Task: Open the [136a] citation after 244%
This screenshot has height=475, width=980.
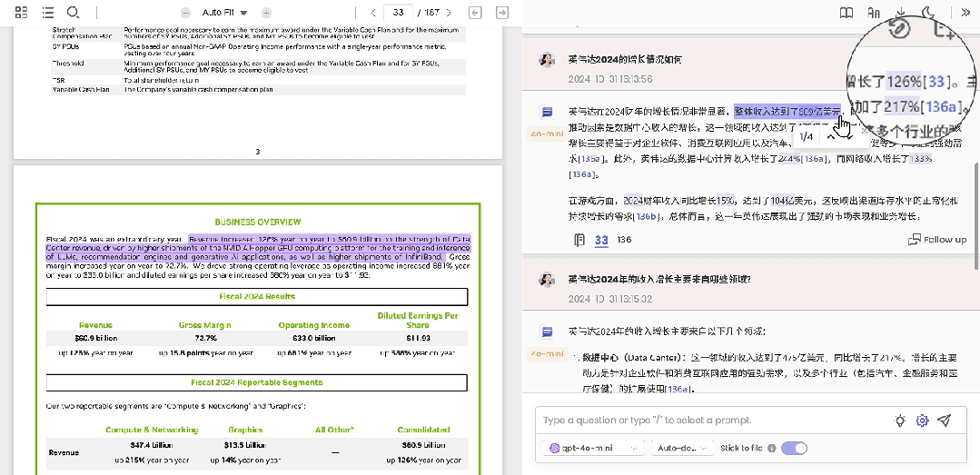Action: [x=814, y=159]
